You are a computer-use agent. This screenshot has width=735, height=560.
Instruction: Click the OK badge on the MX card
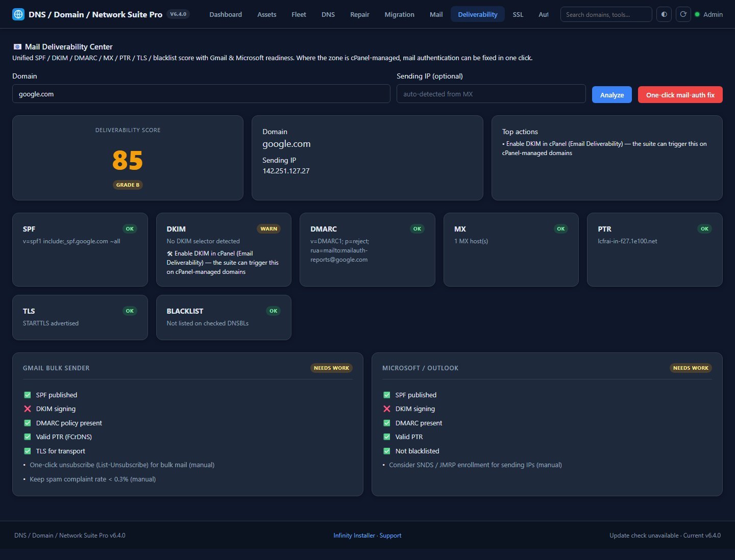(x=561, y=229)
